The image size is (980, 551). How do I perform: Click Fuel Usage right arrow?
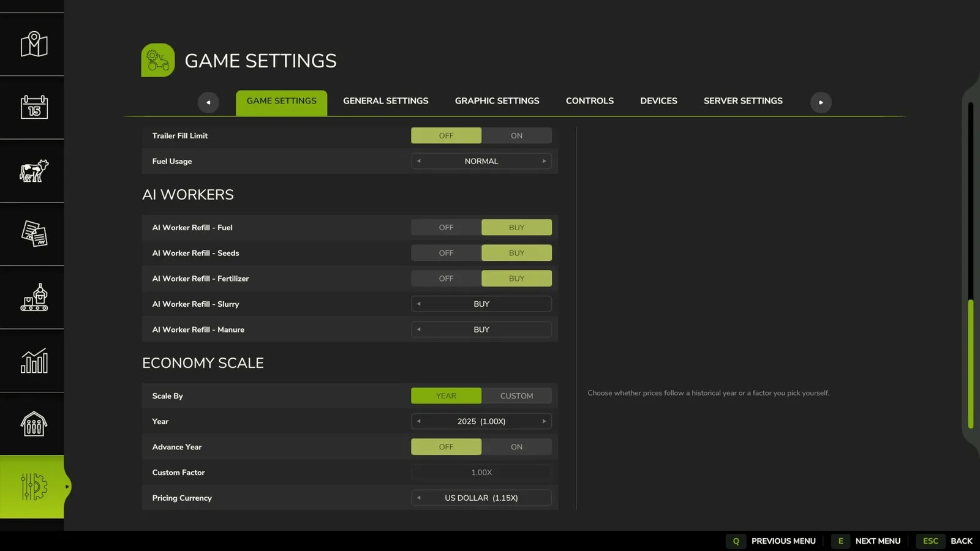[x=544, y=161]
